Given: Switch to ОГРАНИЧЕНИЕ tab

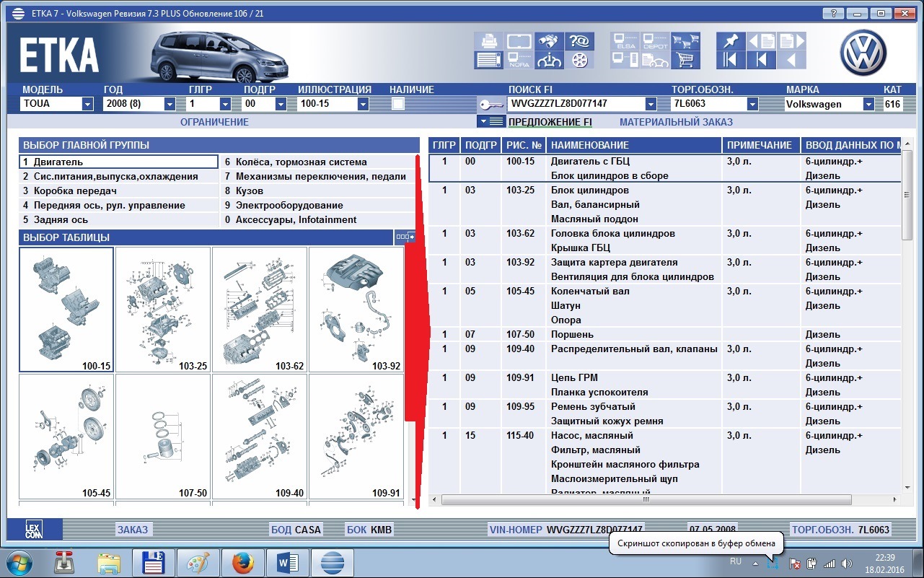Looking at the screenshot, I should click(x=214, y=122).
